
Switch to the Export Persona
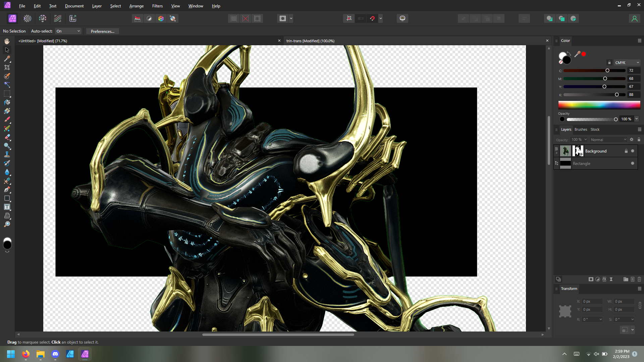[x=73, y=18]
